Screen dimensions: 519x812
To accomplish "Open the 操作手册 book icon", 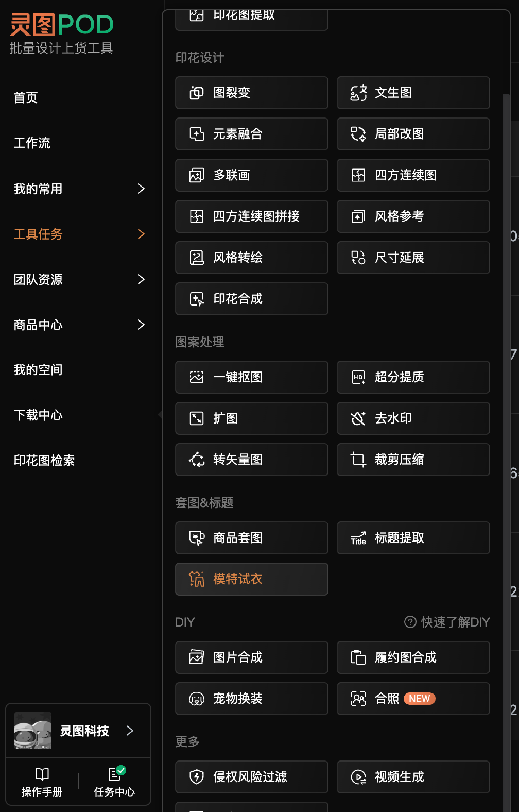I will (42, 774).
